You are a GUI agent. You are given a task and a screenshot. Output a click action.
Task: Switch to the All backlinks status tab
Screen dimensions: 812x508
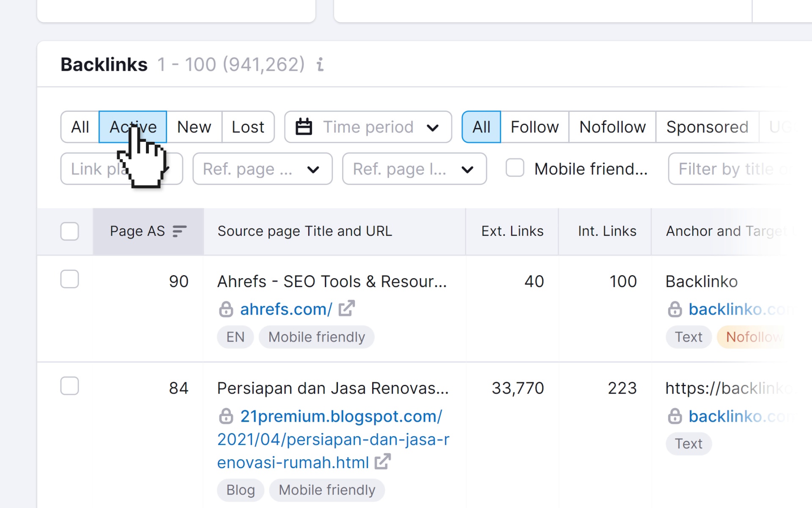80,127
